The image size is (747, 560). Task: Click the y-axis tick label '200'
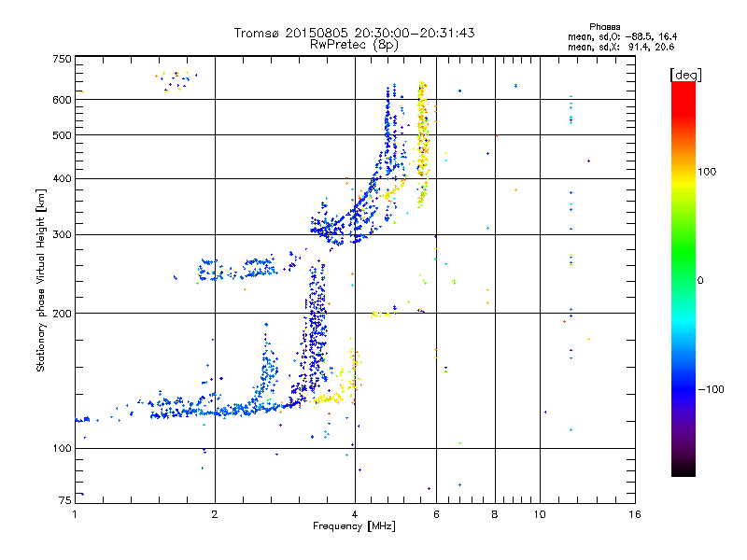[x=62, y=314]
